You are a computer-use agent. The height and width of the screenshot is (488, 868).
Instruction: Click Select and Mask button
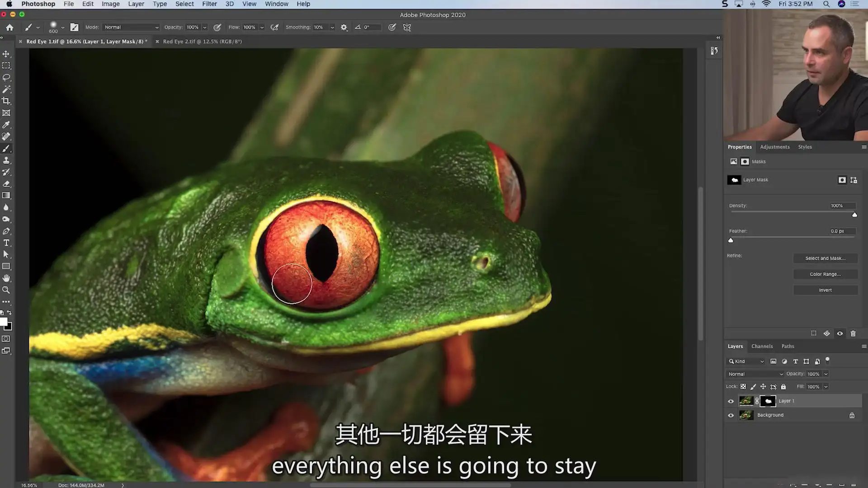(825, 258)
